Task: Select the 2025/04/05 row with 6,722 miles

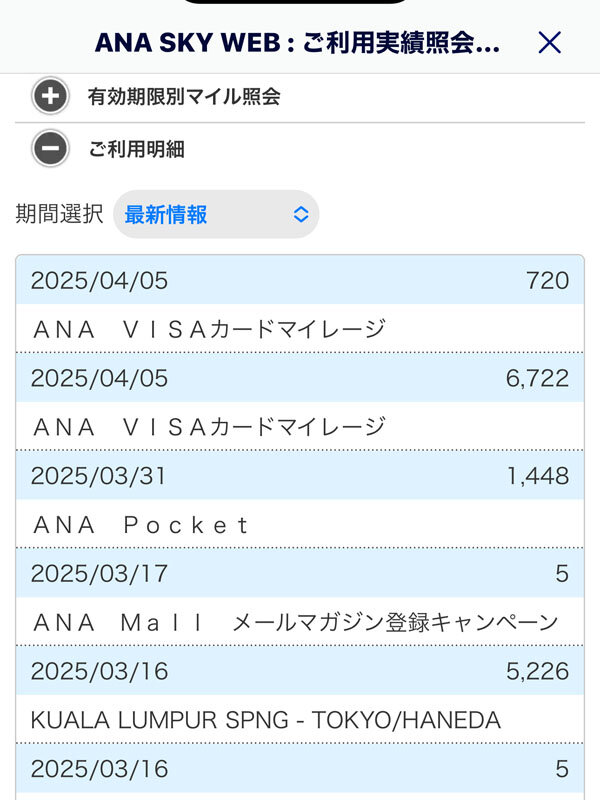Action: tap(300, 378)
